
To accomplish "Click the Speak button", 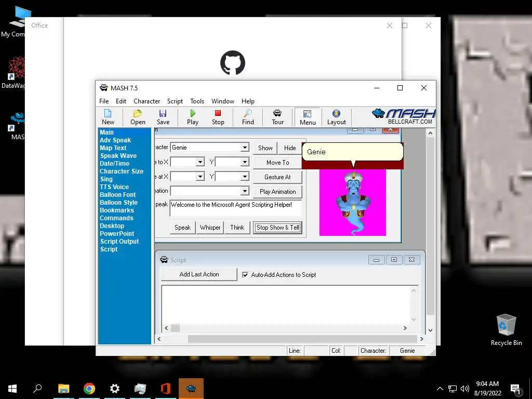I will (182, 228).
